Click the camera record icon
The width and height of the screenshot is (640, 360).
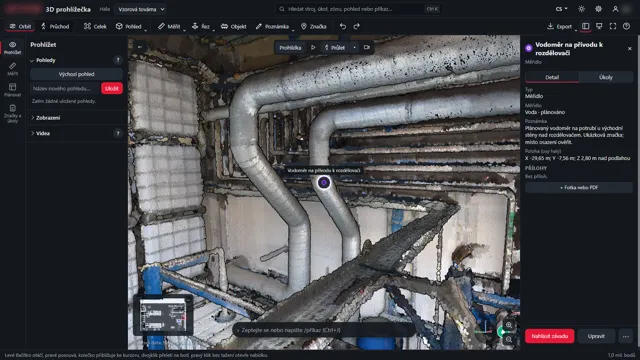tap(367, 48)
